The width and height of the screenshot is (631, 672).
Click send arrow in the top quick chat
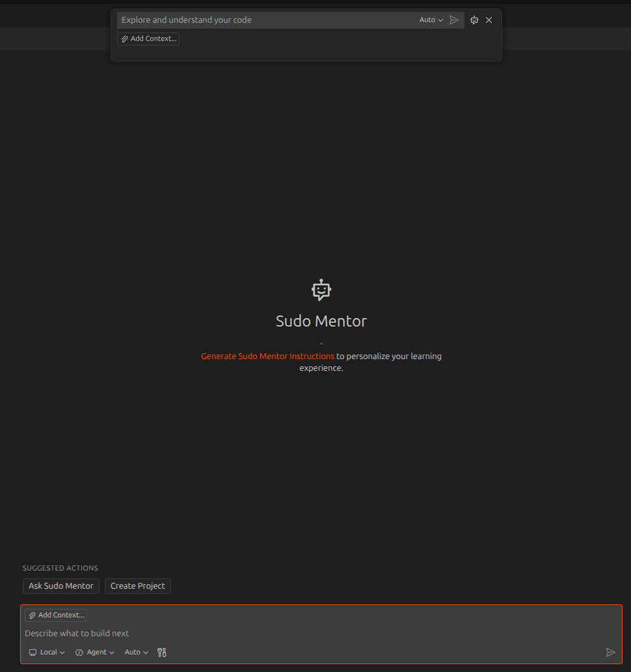[x=454, y=20]
